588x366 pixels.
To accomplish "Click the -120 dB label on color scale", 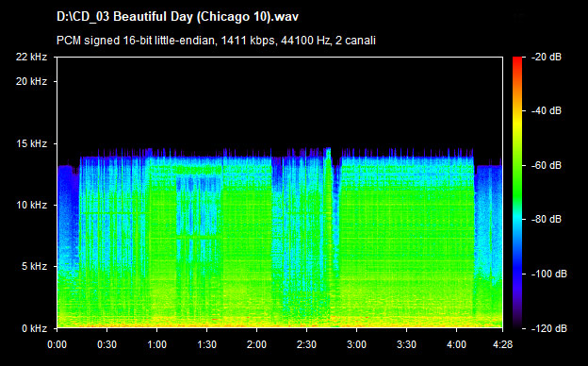I will tap(549, 328).
